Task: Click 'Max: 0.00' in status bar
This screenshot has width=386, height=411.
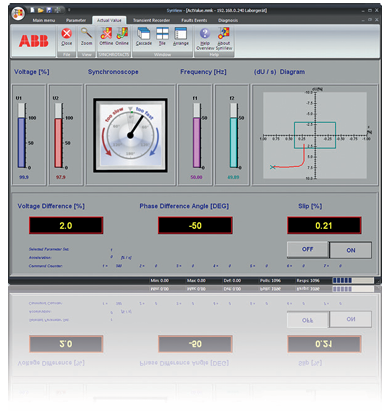Action: click(196, 280)
